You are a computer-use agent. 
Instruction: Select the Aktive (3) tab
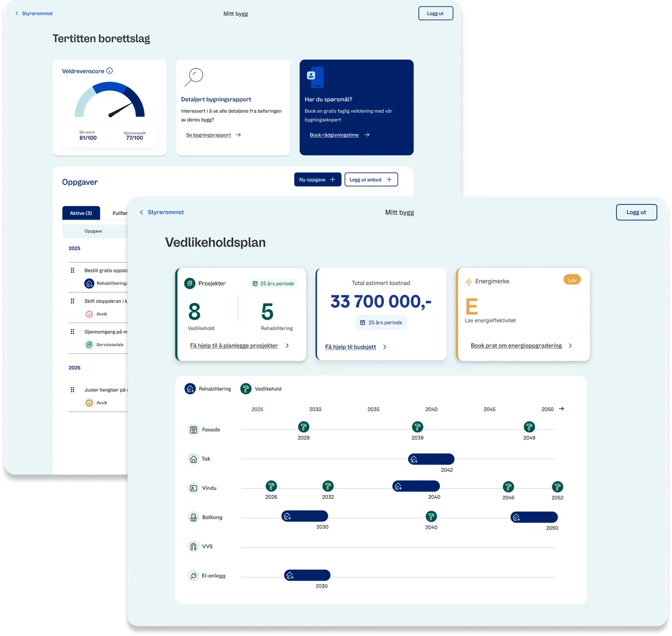click(81, 213)
